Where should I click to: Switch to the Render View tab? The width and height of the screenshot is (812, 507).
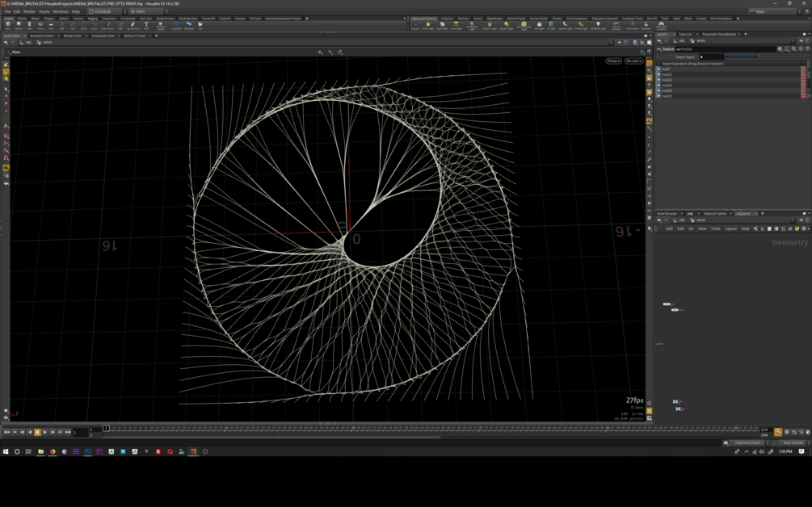click(x=72, y=36)
